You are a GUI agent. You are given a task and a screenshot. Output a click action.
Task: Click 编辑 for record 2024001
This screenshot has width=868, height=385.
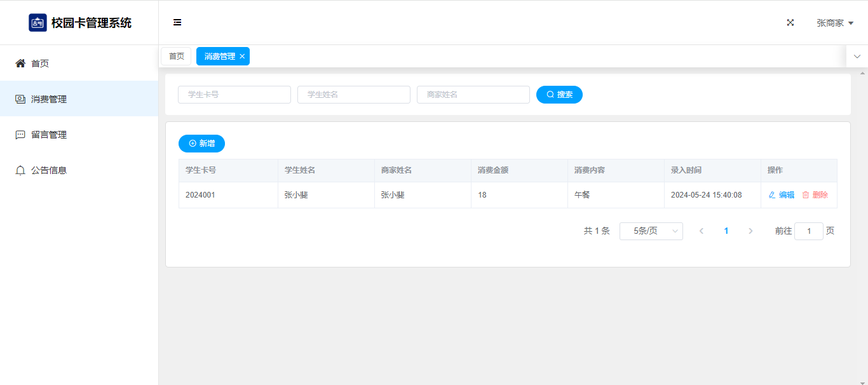[782, 195]
